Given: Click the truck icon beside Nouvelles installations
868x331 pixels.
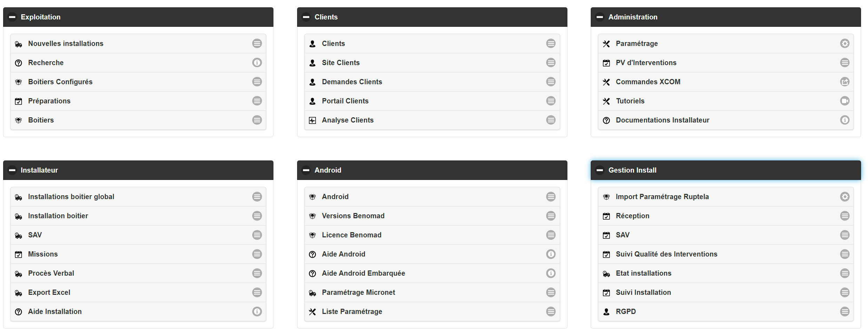Looking at the screenshot, I should [18, 44].
